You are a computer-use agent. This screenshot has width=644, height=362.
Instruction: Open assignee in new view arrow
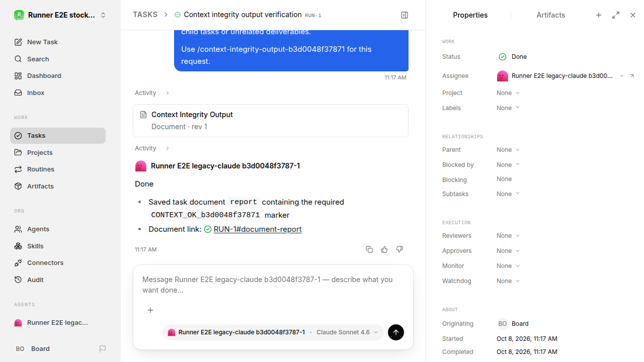coord(632,76)
